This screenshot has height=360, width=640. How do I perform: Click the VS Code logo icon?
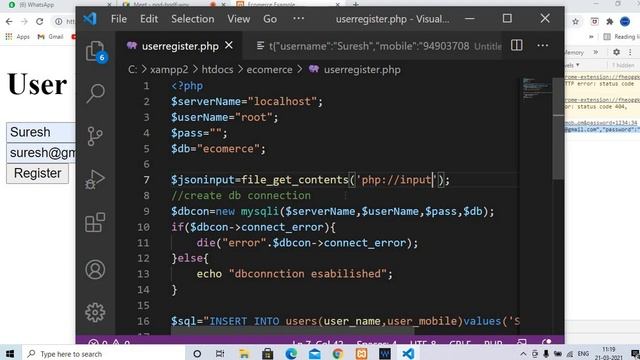click(90, 19)
